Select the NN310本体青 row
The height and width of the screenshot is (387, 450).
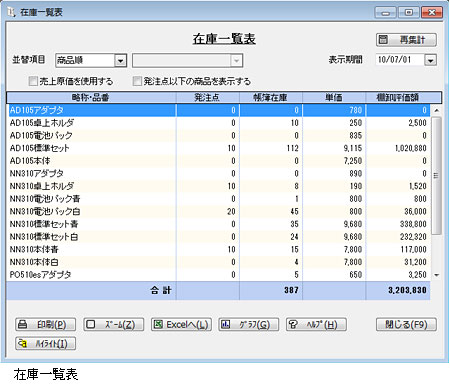[x=219, y=249]
